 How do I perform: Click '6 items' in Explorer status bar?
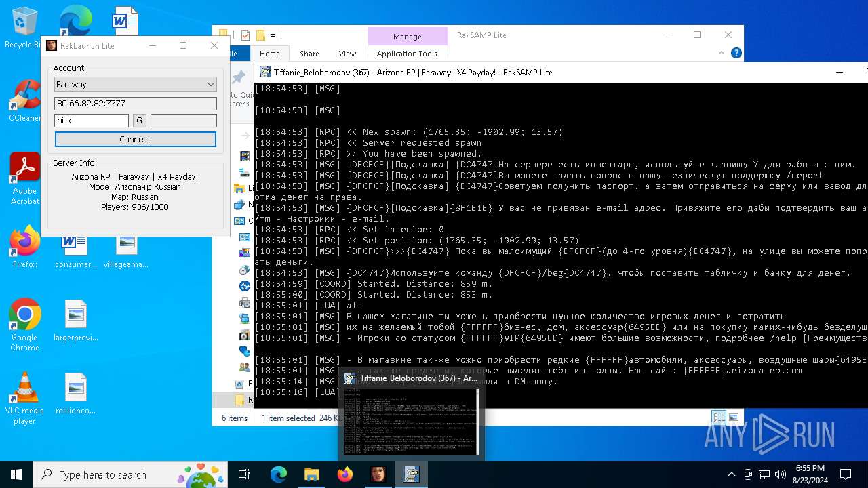[235, 418]
